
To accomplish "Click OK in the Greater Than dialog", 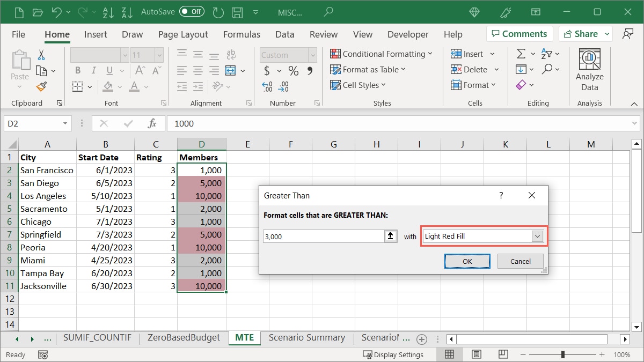I will (x=467, y=261).
